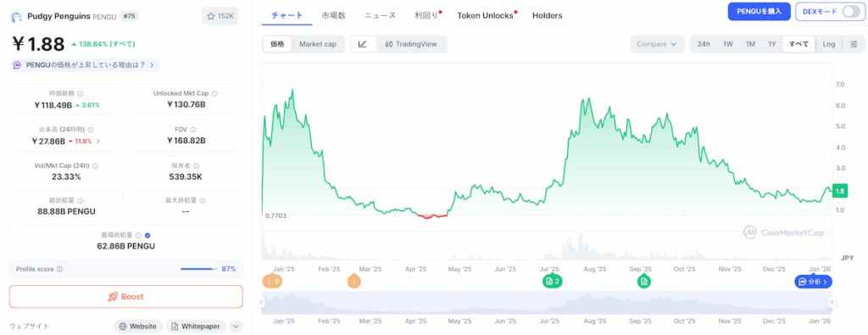Click the 62.86B PENGU circulating supply value
Viewport: 868px width, 335px height.
pos(125,246)
